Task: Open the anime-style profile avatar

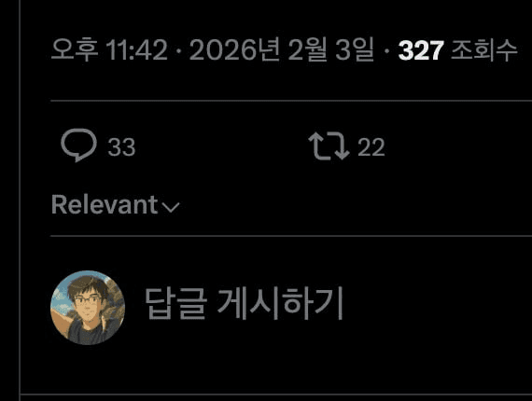Action: coord(88,308)
